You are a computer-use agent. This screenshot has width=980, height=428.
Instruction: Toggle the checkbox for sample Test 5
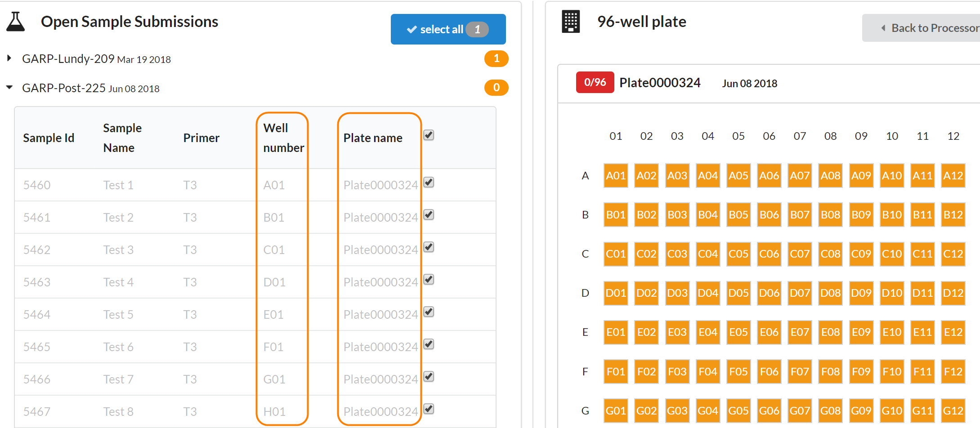click(429, 312)
